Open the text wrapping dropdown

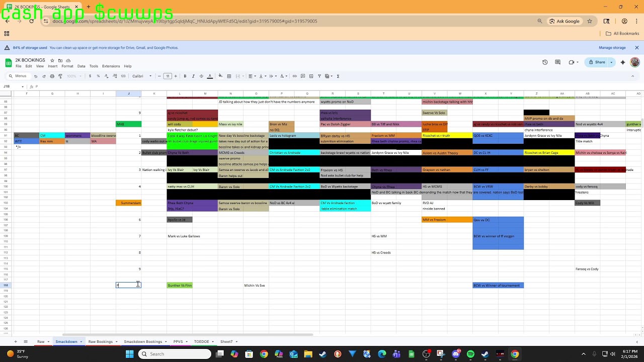click(272, 76)
